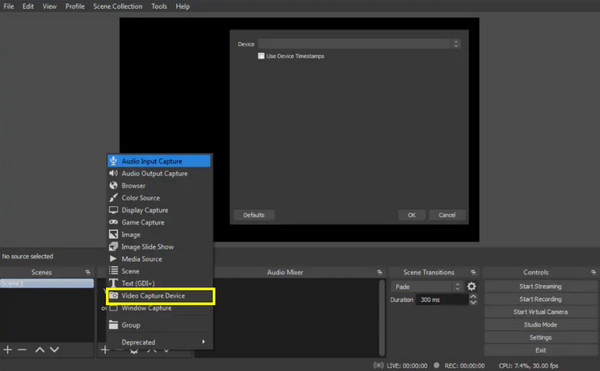
Task: Decrease the transition Duration with the down arrow
Action: coord(473,303)
